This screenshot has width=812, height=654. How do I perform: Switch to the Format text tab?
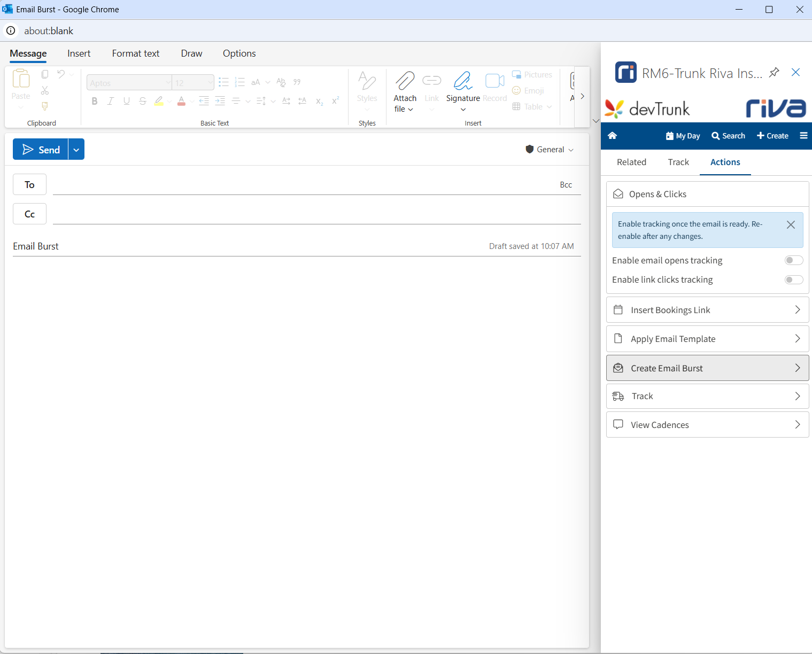(135, 53)
